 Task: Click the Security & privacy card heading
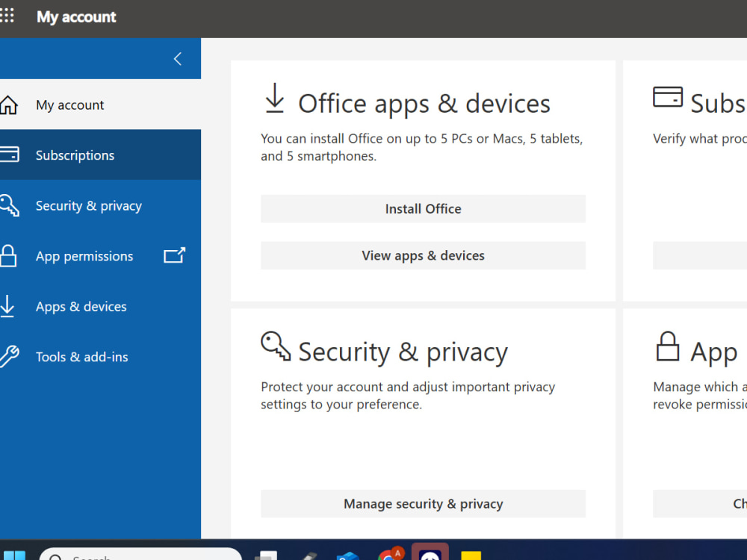403,352
